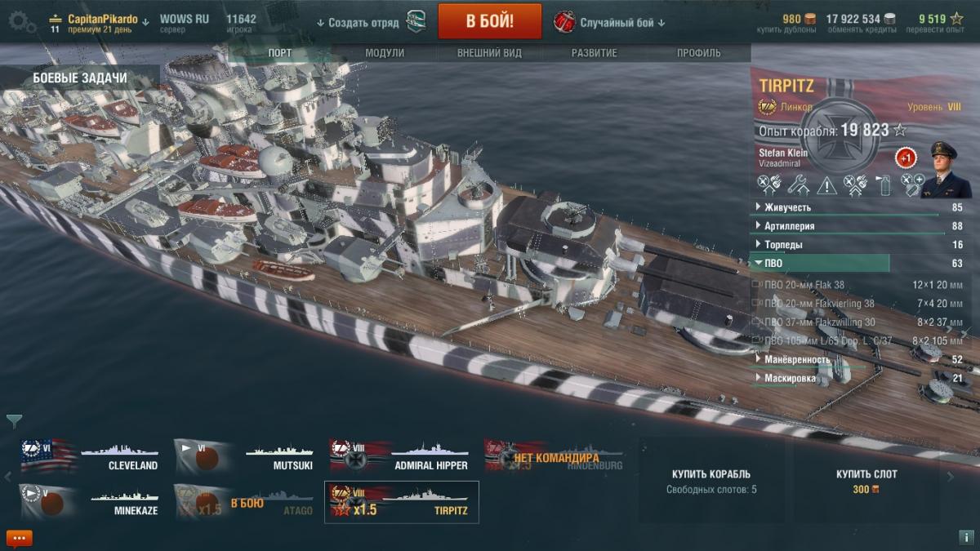Image resolution: width=980 pixels, height=551 pixels.
Task: Switch to the ВНЕШНИЙ ВИД tab
Action: point(490,53)
